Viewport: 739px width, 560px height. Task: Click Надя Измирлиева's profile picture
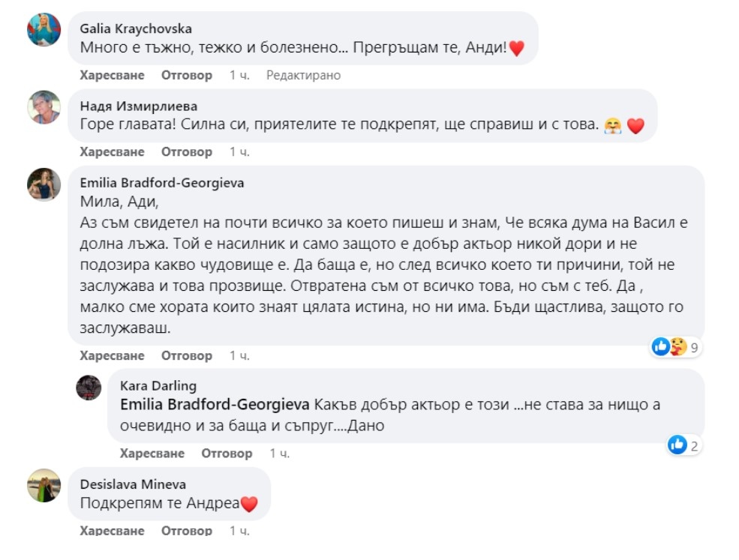[x=44, y=107]
